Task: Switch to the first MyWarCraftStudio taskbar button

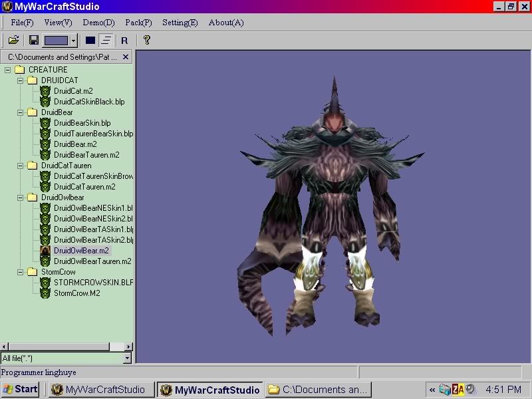Action: point(100,390)
